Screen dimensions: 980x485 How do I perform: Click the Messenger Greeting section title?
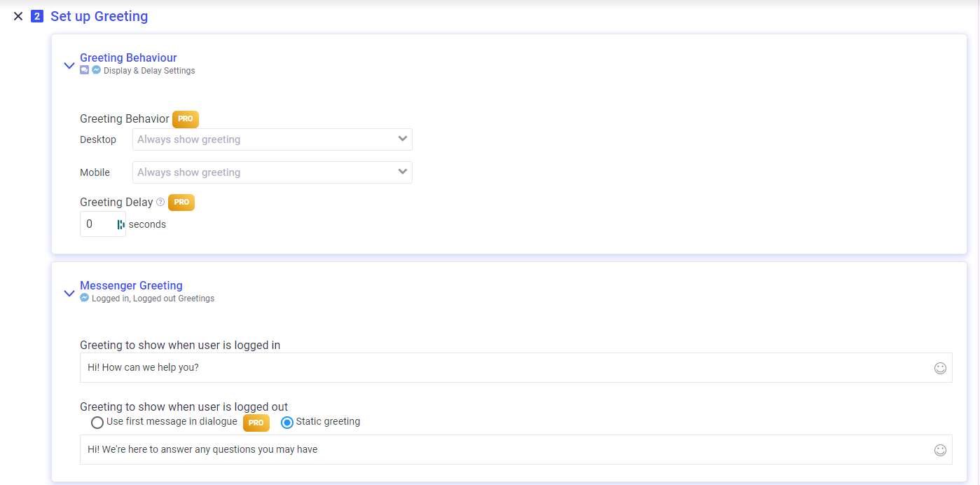click(x=131, y=285)
